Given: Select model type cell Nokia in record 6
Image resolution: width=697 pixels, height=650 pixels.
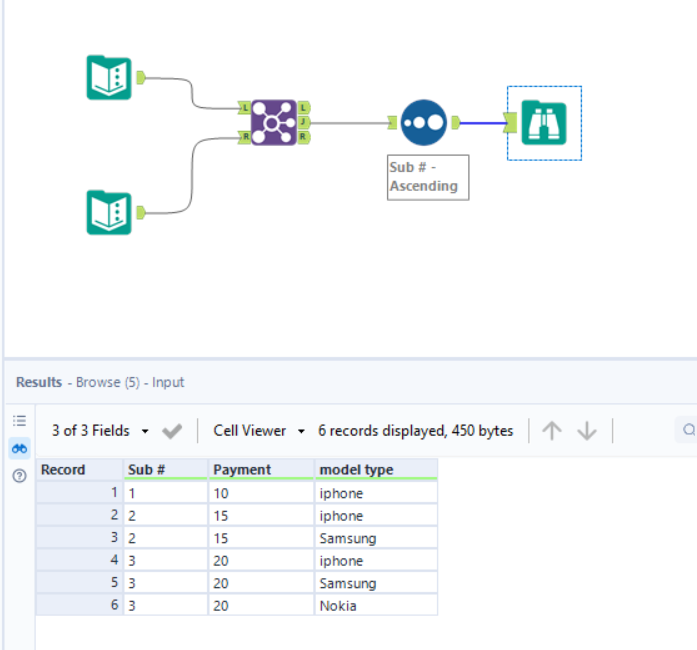Looking at the screenshot, I should click(376, 606).
